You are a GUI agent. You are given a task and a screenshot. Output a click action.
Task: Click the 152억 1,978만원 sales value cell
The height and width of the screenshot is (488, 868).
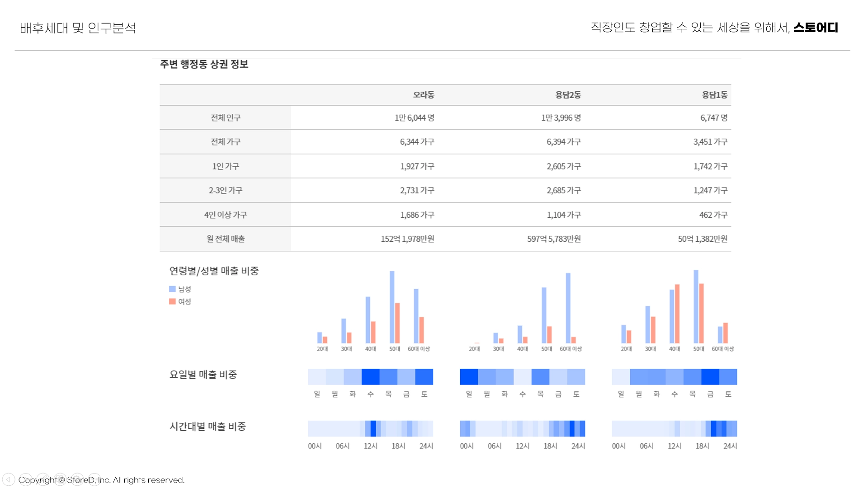click(x=407, y=239)
